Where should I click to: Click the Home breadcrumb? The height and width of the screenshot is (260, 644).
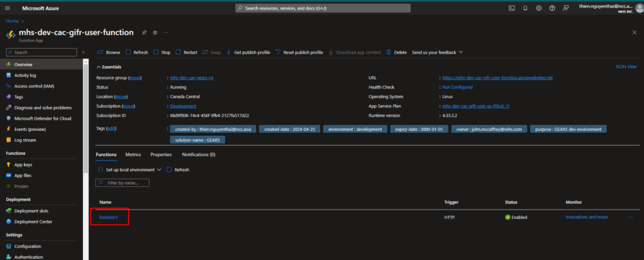click(12, 21)
